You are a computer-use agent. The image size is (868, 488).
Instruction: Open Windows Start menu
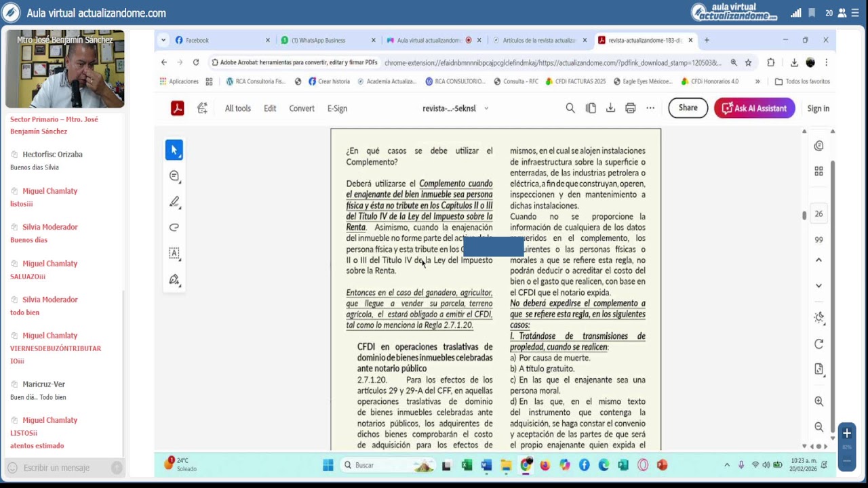point(328,465)
